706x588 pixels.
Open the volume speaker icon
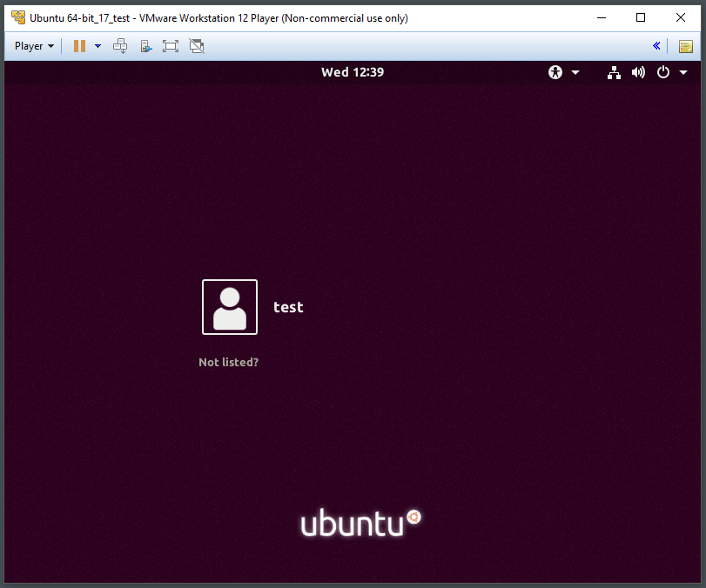coord(638,72)
